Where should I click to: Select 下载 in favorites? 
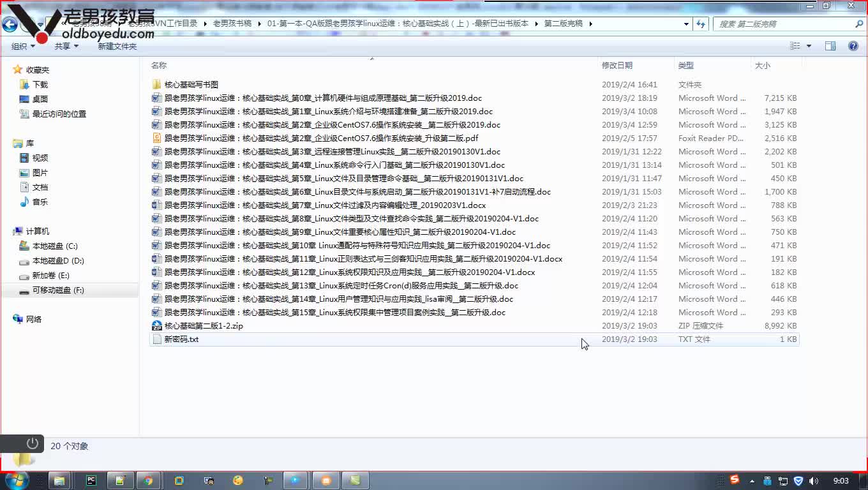pos(40,84)
